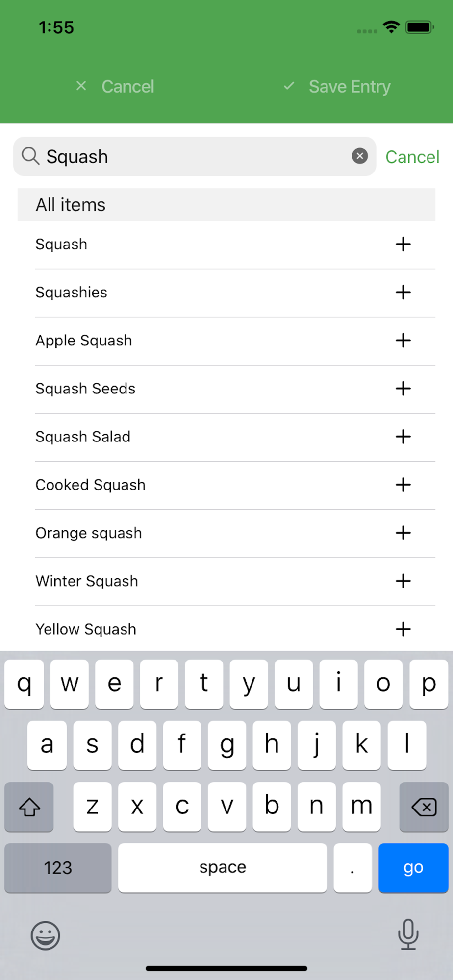
Task: Tap the microphone dictation icon
Action: 408,934
